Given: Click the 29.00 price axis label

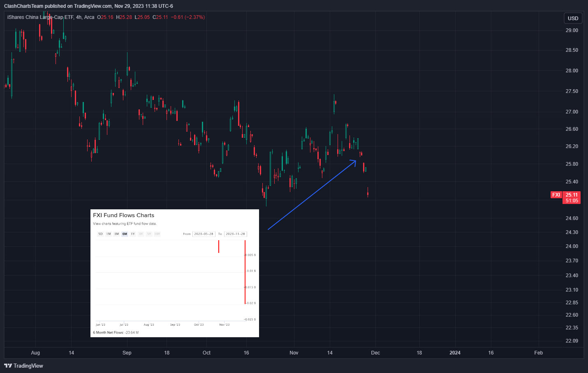Looking at the screenshot, I should pos(572,30).
